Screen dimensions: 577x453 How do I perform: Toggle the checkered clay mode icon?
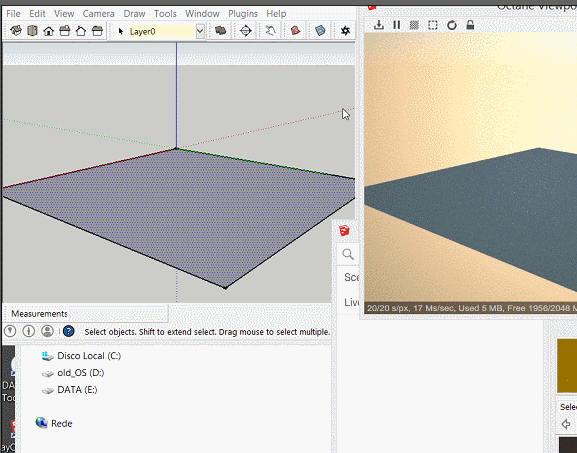point(414,25)
